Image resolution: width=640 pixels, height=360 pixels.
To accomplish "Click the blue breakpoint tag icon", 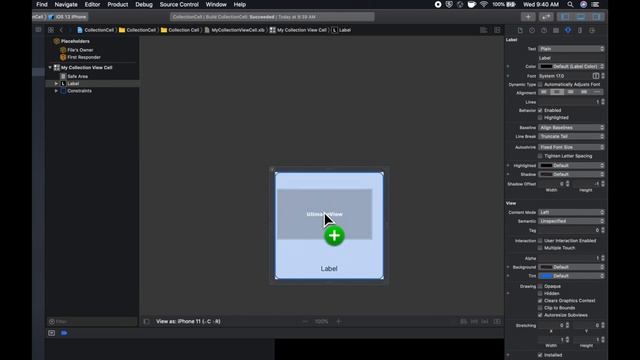I will 64,333.
